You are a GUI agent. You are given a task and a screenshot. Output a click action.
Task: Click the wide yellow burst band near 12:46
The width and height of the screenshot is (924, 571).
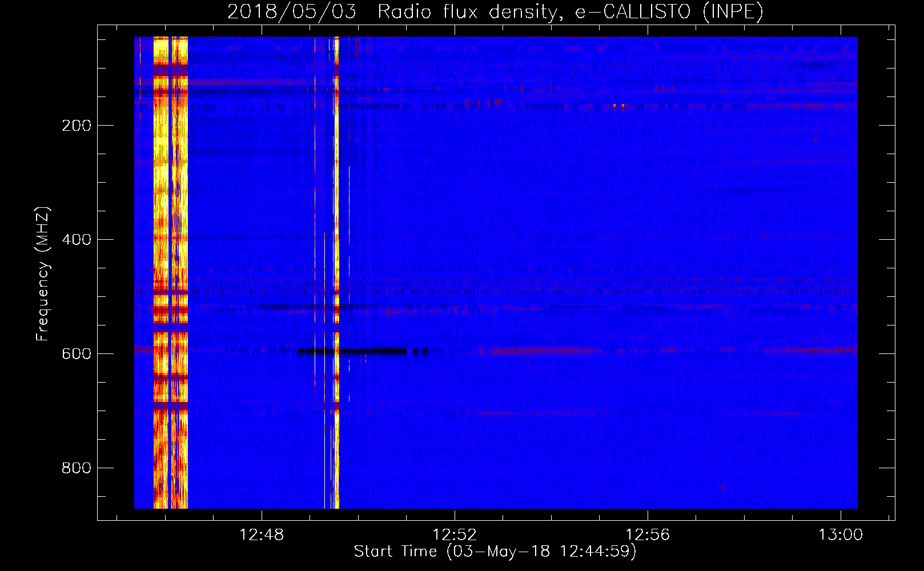(171, 272)
